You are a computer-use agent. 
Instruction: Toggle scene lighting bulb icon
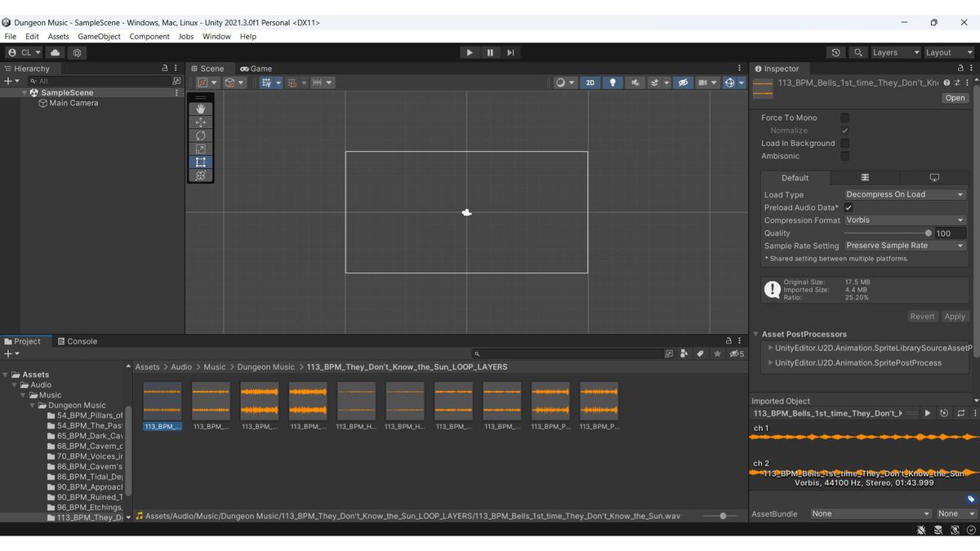click(x=612, y=82)
